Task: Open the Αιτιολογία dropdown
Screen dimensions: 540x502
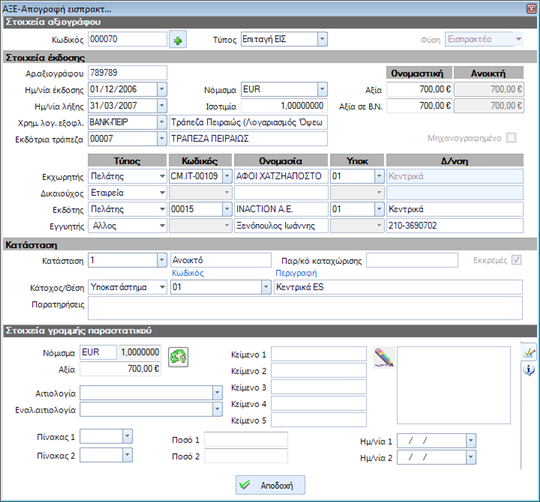Action: (217, 393)
